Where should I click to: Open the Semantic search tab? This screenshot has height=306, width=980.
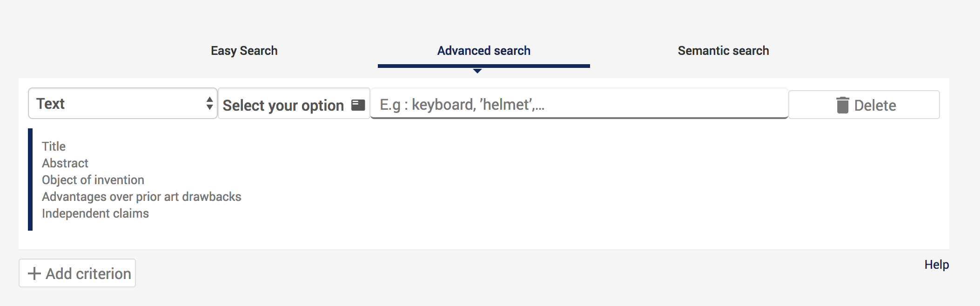(723, 51)
